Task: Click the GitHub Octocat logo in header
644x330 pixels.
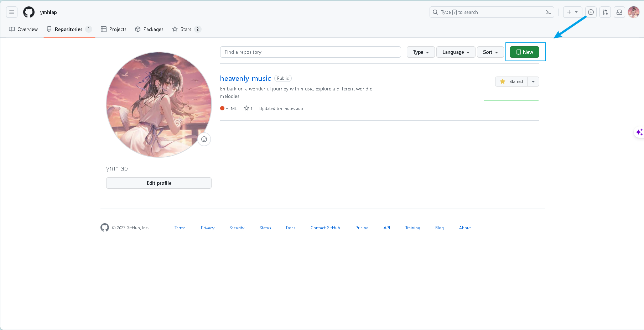Action: [x=29, y=12]
